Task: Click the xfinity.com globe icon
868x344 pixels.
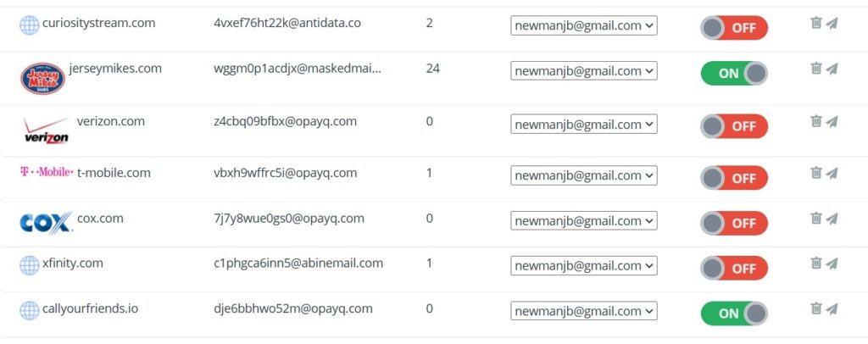Action: tap(30, 265)
